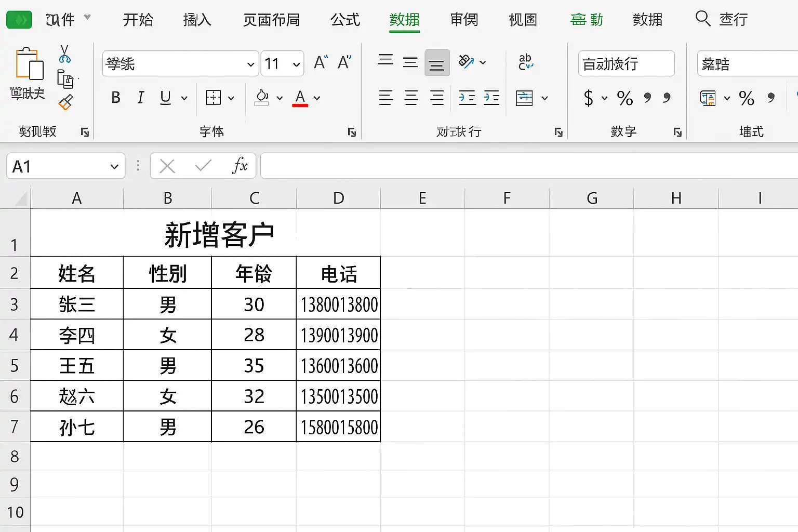Toggle Italic formatting
Image resolution: width=798 pixels, height=532 pixels.
click(140, 98)
